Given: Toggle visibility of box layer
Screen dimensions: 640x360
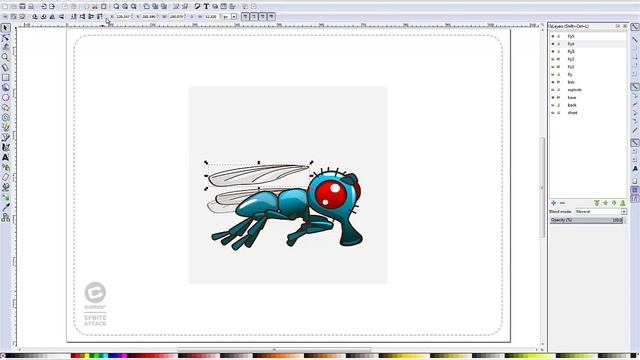Looking at the screenshot, I should point(553,82).
